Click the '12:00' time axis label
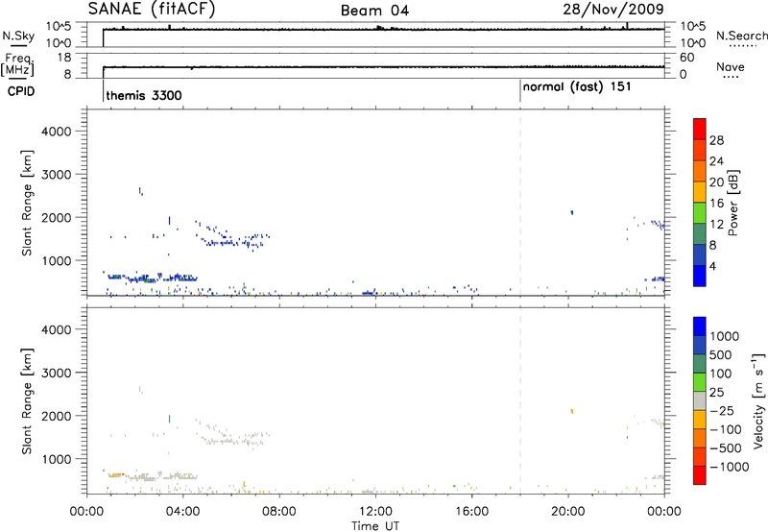This screenshot has width=768, height=532. (375, 512)
